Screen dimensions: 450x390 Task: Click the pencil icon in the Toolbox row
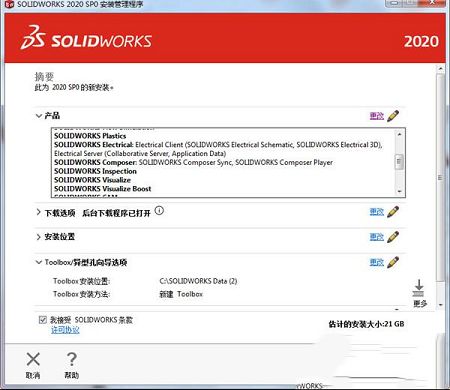coord(393,262)
